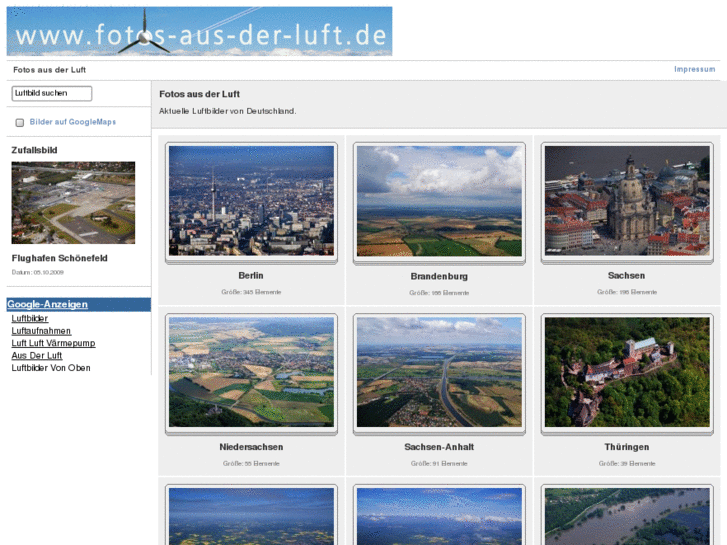Open the Sachsen-Anhalt album thumbnail
This screenshot has height=545, width=727.
(439, 372)
